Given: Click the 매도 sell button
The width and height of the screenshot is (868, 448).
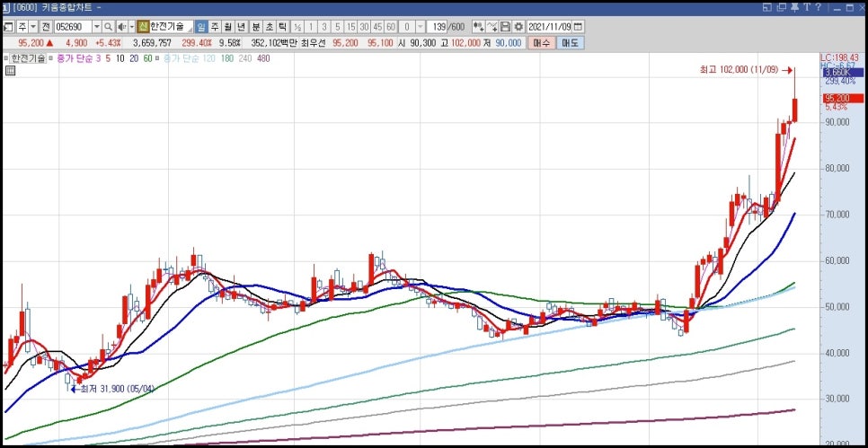Looking at the screenshot, I should click(x=570, y=43).
